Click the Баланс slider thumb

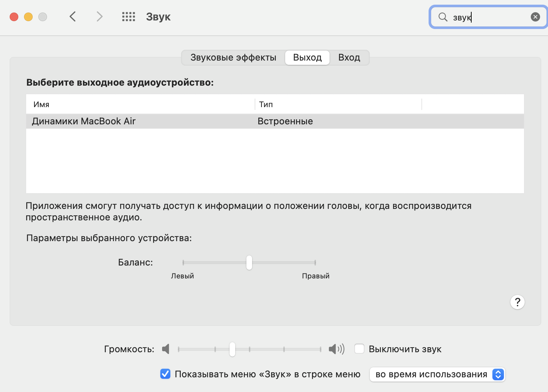[249, 263]
